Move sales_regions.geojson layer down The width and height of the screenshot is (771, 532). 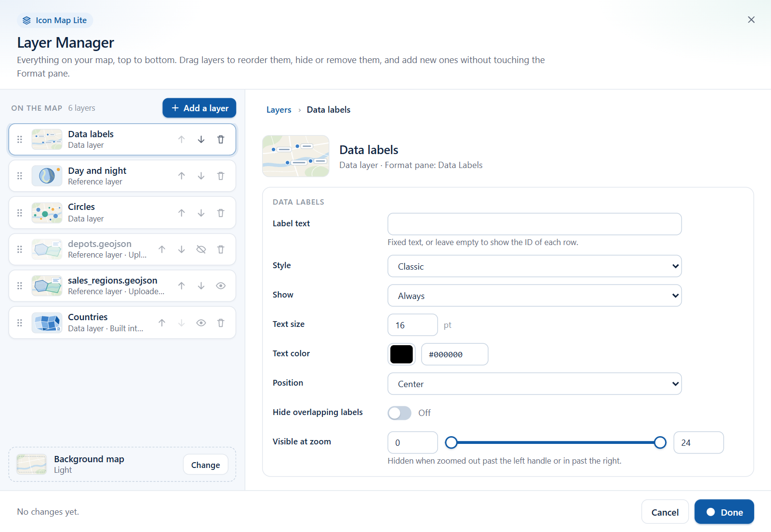201,286
